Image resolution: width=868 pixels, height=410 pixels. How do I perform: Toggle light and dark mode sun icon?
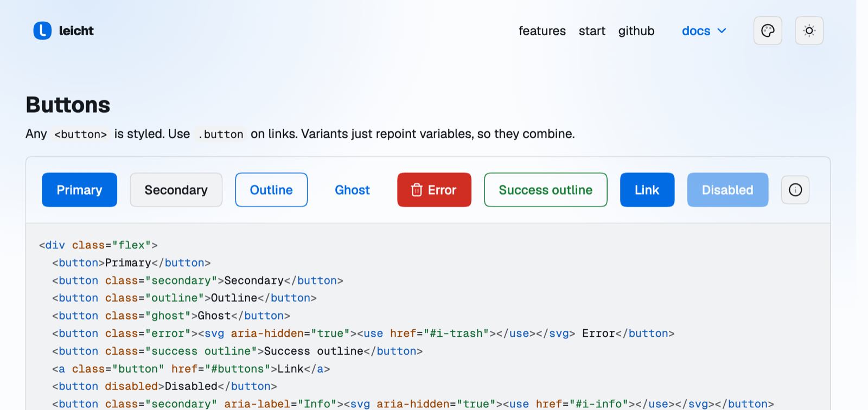point(809,31)
